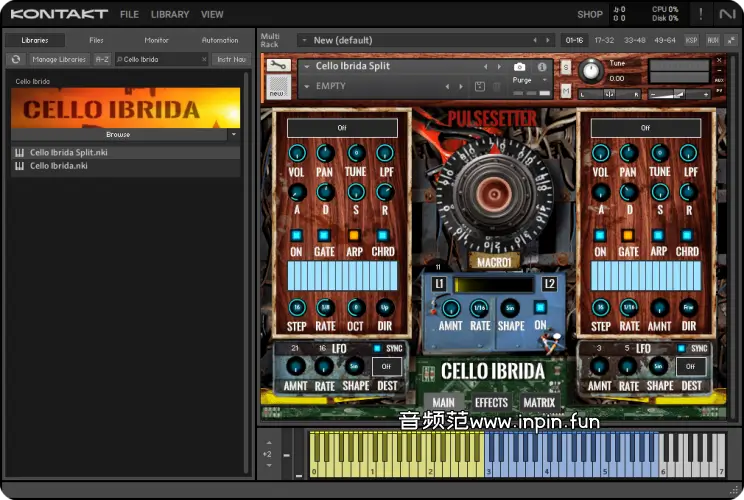The width and height of the screenshot is (744, 500).
Task: Click the Solo S button on instrument
Action: (x=566, y=67)
